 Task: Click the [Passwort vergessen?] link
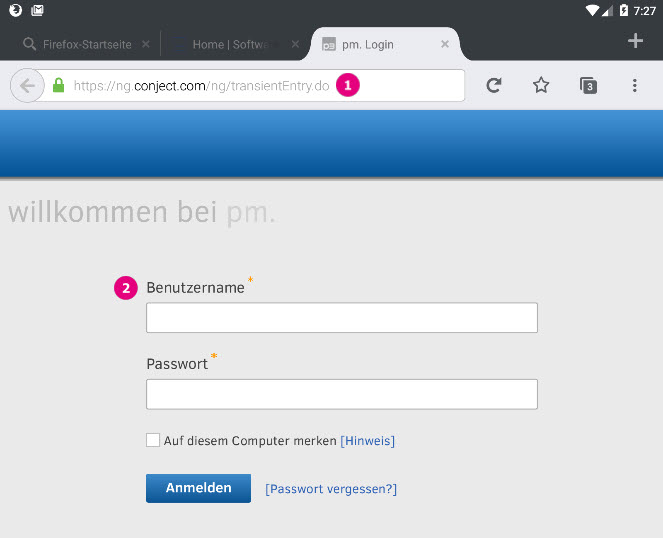click(x=331, y=489)
